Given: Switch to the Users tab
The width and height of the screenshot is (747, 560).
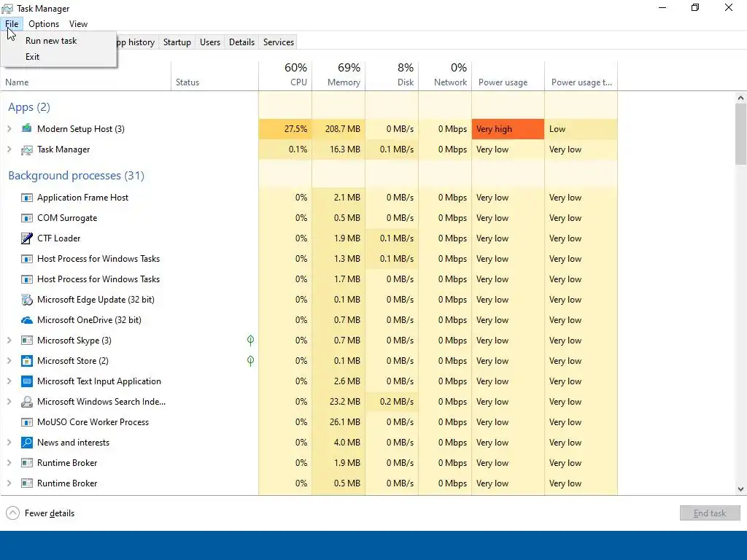Looking at the screenshot, I should (210, 42).
